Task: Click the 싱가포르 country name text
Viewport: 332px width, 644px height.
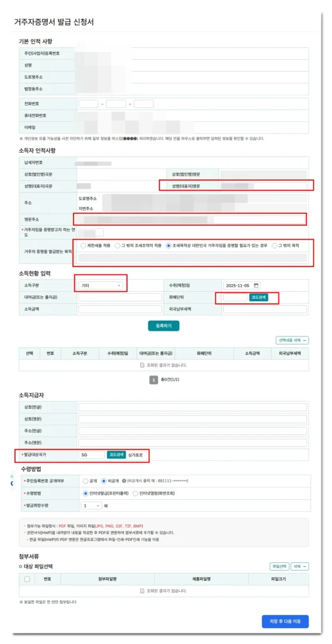Action: point(136,455)
